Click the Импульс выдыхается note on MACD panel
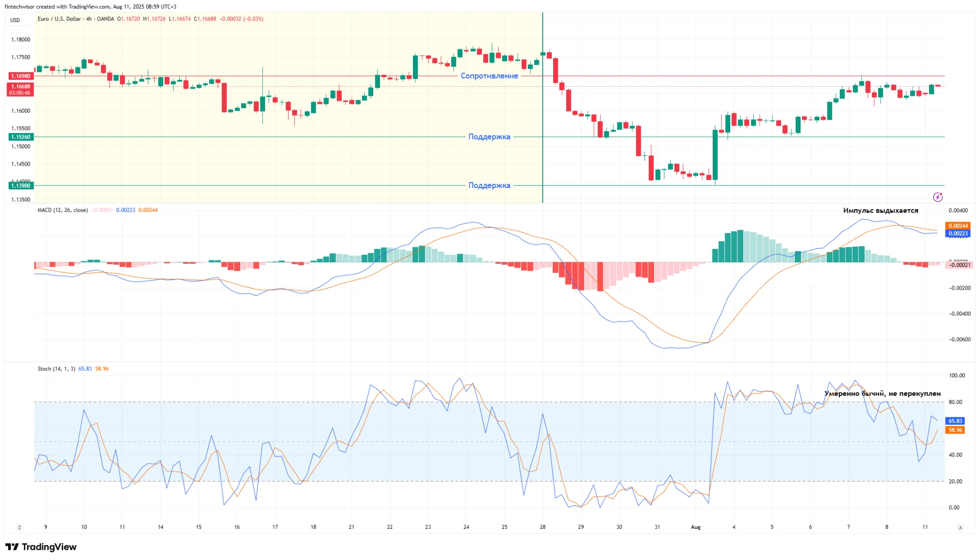 (x=881, y=210)
